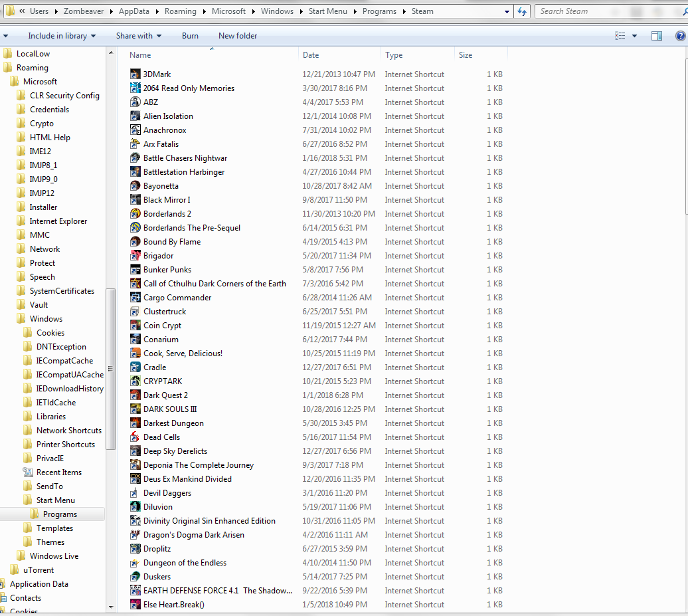This screenshot has height=616, width=688.
Task: Click the Duskers shortcut icon
Action: click(x=135, y=577)
